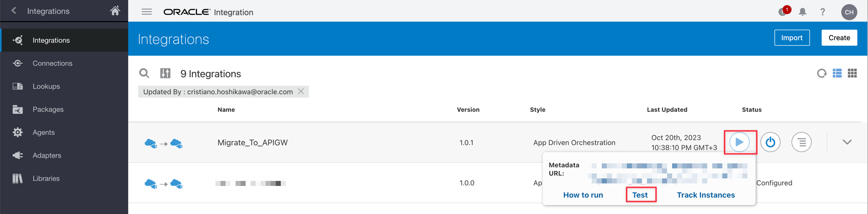Viewport: 868px width, 214px height.
Task: Switch to list view layout
Action: tap(837, 74)
